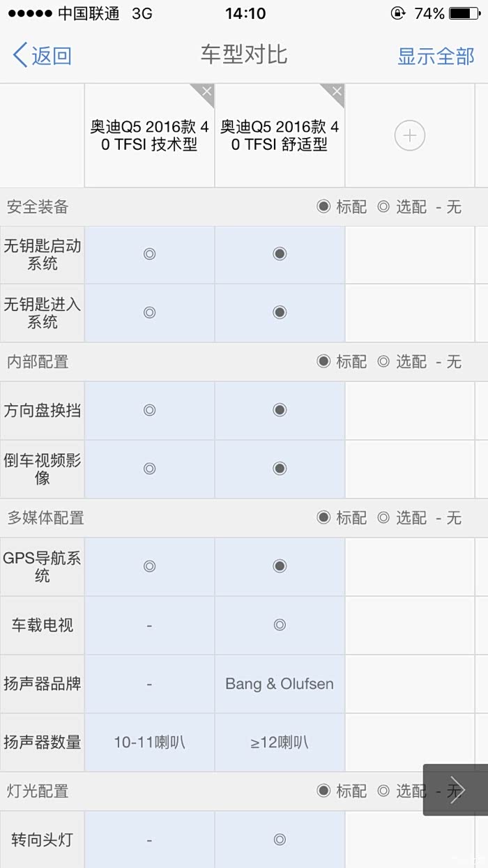Remove the 舒适型 model column
This screenshot has height=868, width=488.
[x=337, y=92]
